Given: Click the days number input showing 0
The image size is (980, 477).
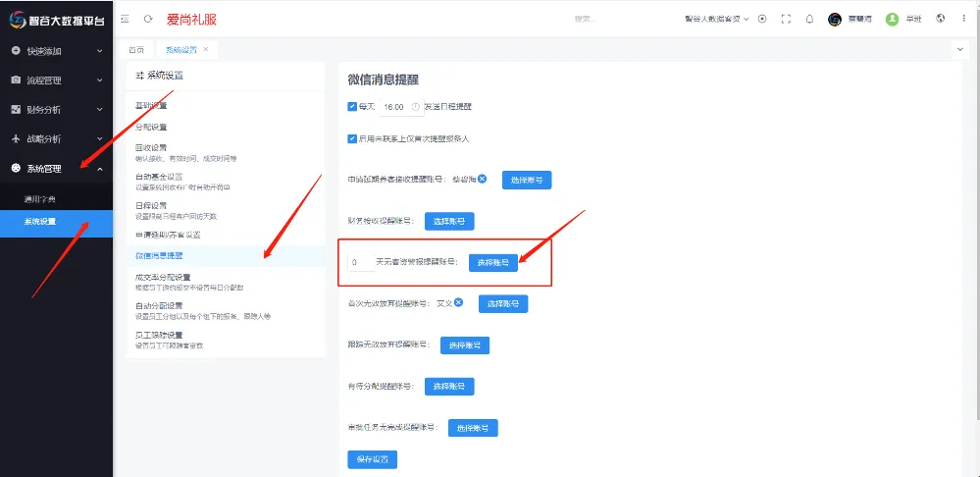Looking at the screenshot, I should click(x=359, y=262).
